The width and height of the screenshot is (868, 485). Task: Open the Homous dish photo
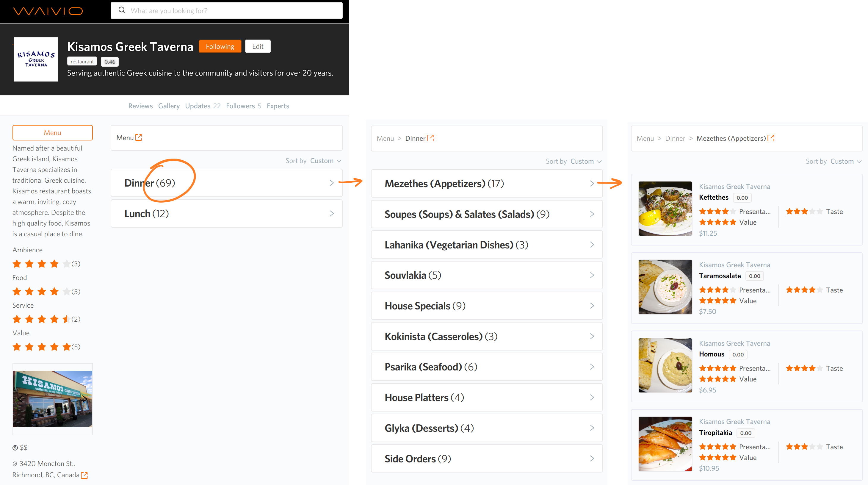[x=665, y=365]
